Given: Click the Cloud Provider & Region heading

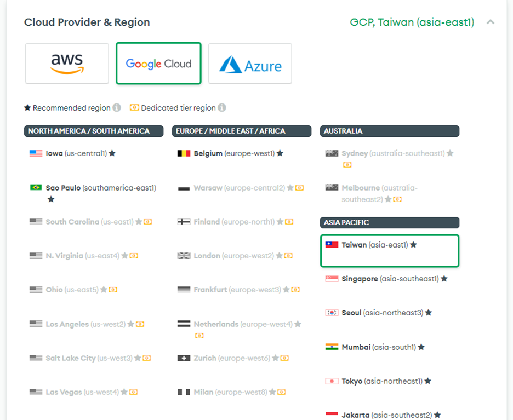Looking at the screenshot, I should point(87,22).
